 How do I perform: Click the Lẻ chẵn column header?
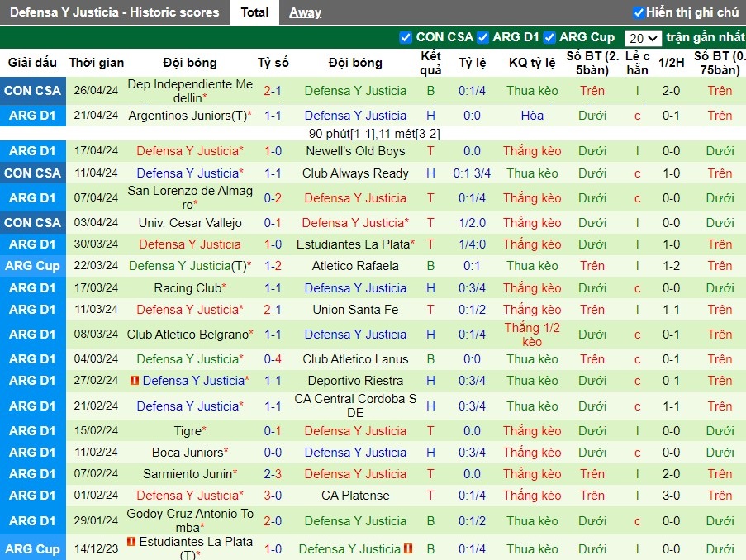pos(637,63)
